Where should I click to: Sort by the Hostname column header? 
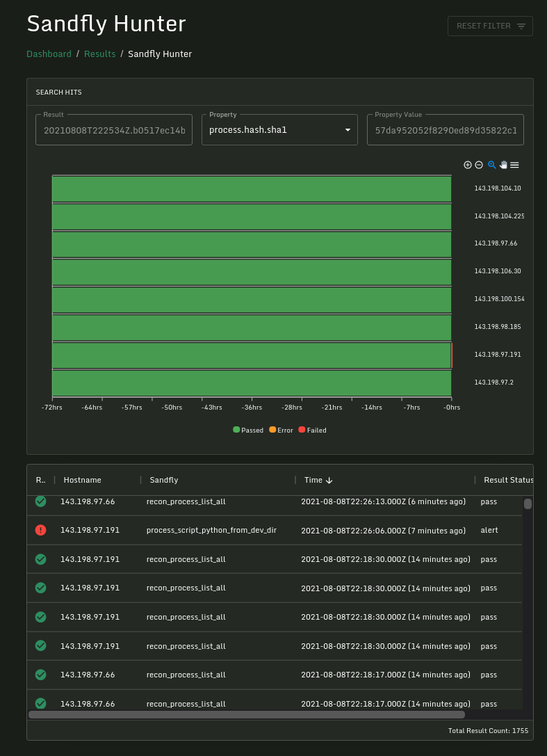point(83,480)
